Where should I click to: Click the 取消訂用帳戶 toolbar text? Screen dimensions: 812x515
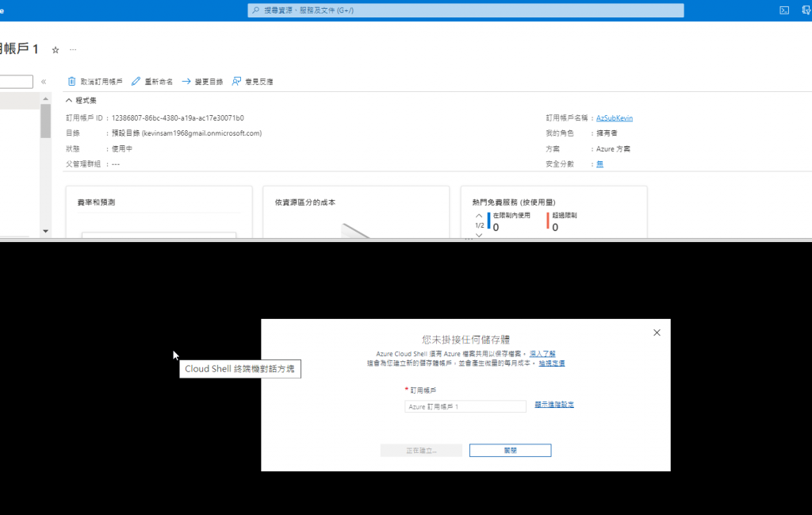(101, 82)
